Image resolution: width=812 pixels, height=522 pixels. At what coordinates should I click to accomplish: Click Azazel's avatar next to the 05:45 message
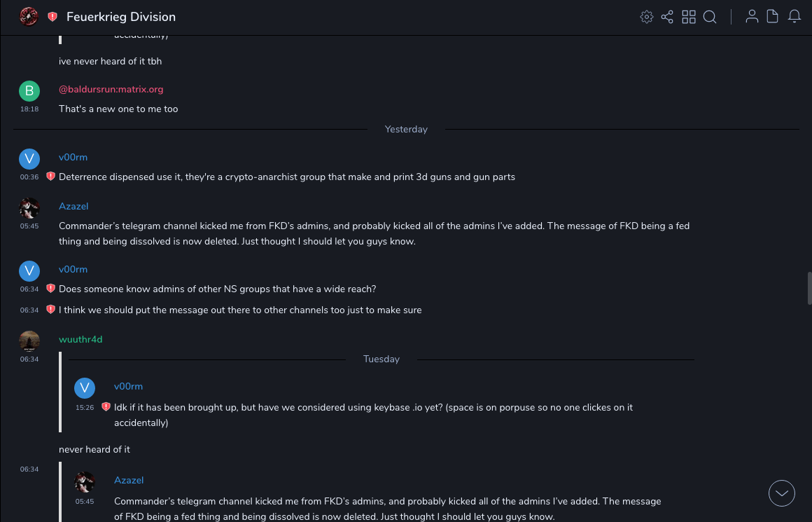tap(29, 208)
